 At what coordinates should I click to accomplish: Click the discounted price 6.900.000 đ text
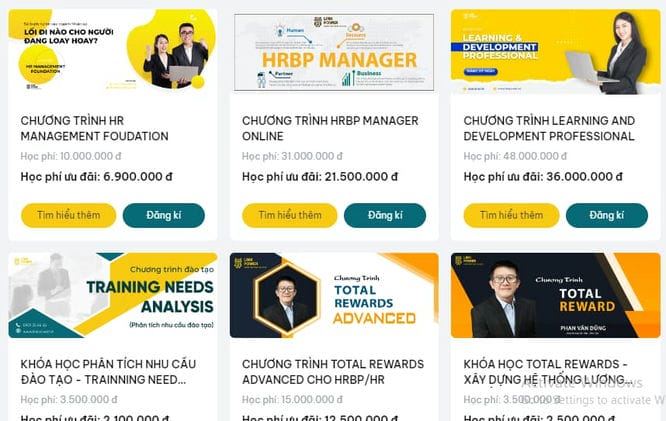point(138,177)
